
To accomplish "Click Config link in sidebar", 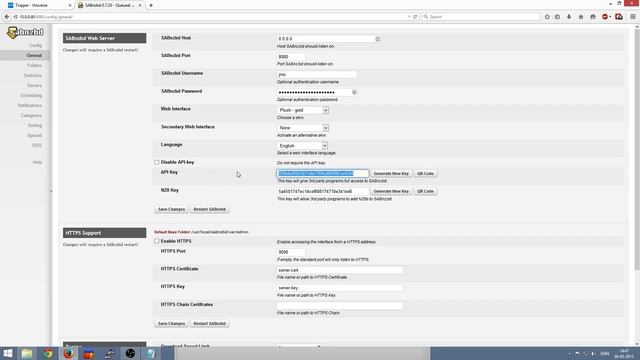I will [x=36, y=45].
